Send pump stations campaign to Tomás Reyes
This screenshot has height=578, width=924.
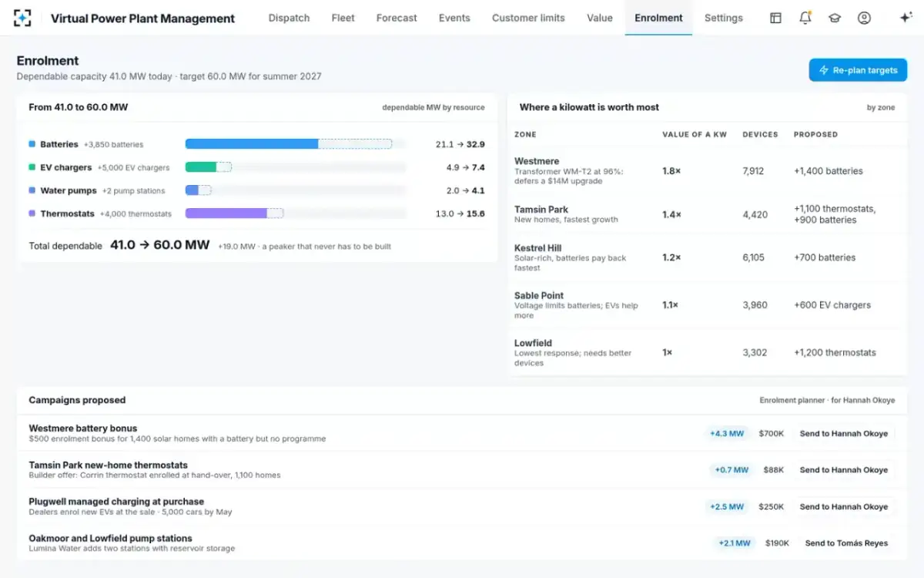point(846,543)
